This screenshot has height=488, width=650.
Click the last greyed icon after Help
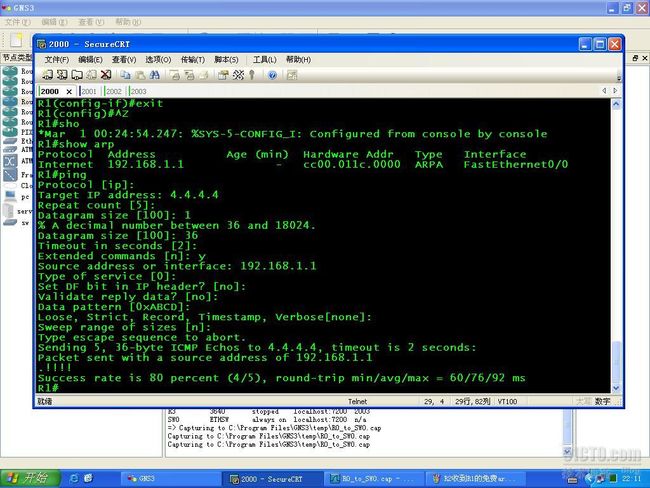tap(292, 75)
